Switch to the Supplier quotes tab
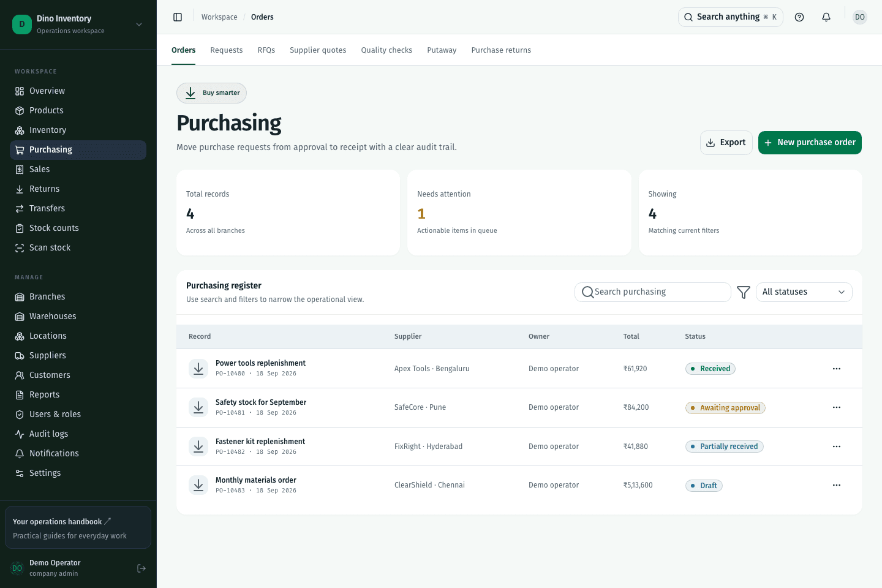The height and width of the screenshot is (588, 882). pos(318,50)
